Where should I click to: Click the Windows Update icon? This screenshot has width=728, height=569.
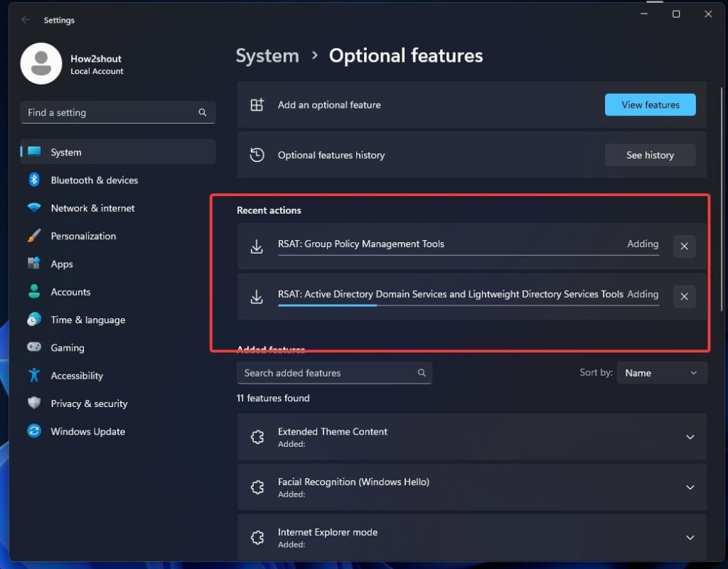34,431
